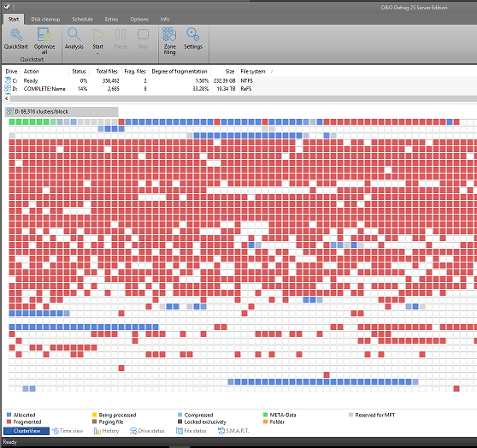The height and width of the screenshot is (448, 477).
Task: Click drive list horizontal scrollbar track
Action: [244, 98]
